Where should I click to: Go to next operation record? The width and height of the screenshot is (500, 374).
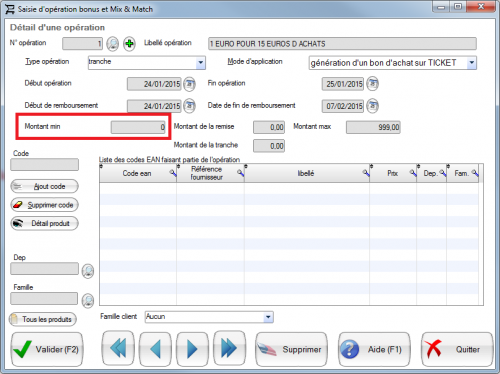click(x=192, y=349)
